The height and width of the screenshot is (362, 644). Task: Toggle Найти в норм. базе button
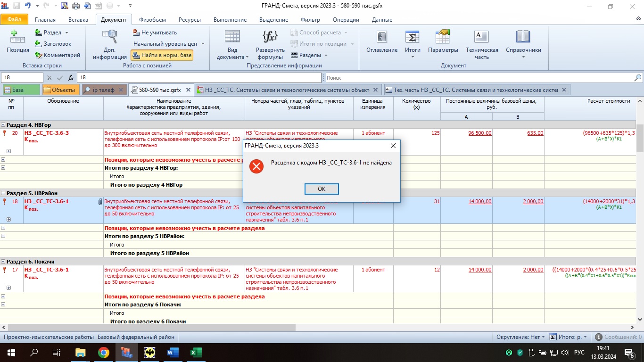point(162,55)
